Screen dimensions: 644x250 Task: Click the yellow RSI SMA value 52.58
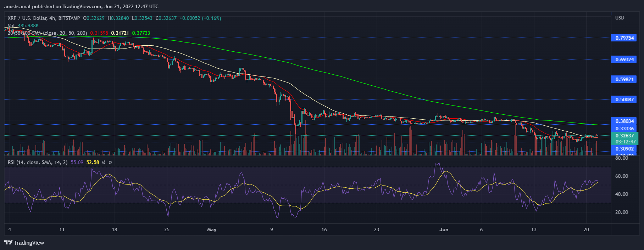[x=93, y=162]
